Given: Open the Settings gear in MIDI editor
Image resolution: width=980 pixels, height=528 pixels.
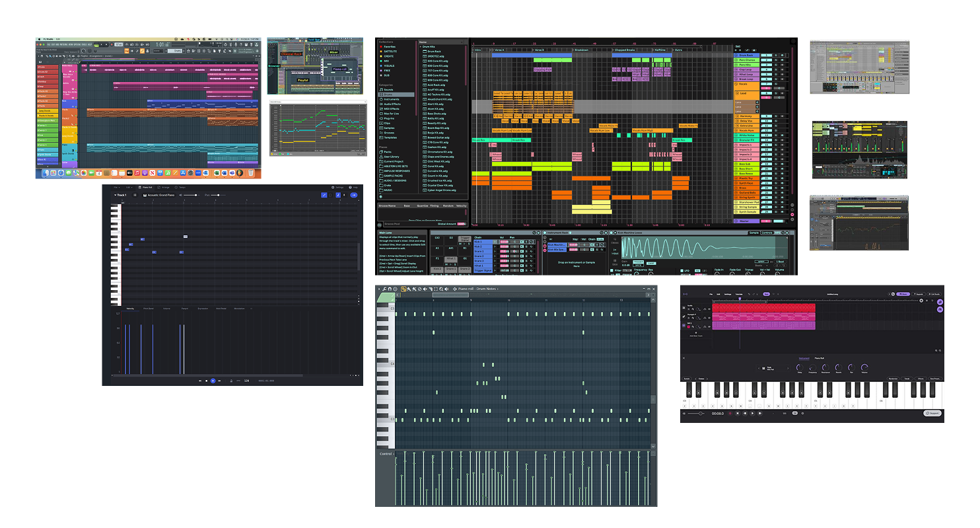Looking at the screenshot, I should click(333, 187).
